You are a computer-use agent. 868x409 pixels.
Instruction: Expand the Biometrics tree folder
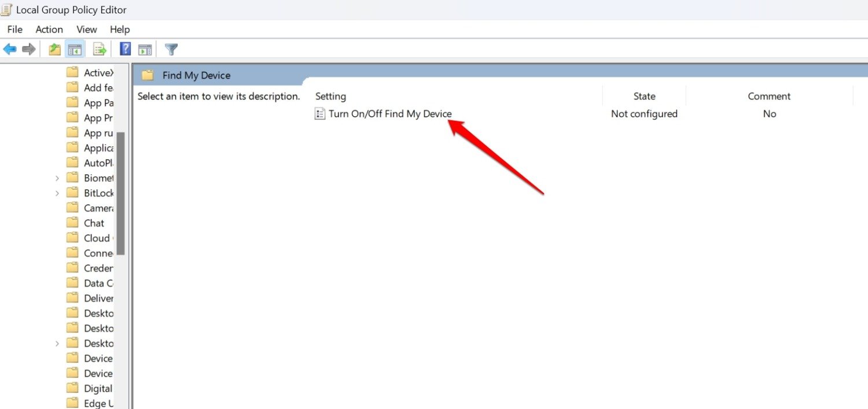click(x=57, y=178)
